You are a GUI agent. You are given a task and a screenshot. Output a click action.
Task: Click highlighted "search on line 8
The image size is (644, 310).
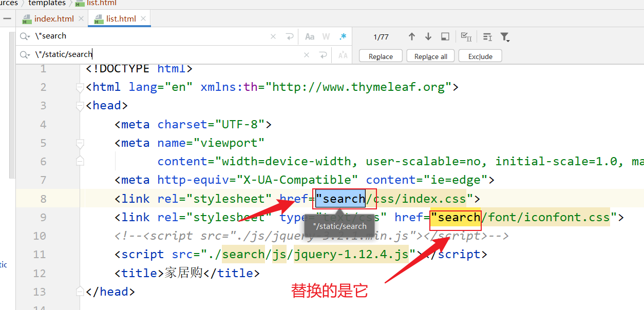pyautogui.click(x=340, y=199)
